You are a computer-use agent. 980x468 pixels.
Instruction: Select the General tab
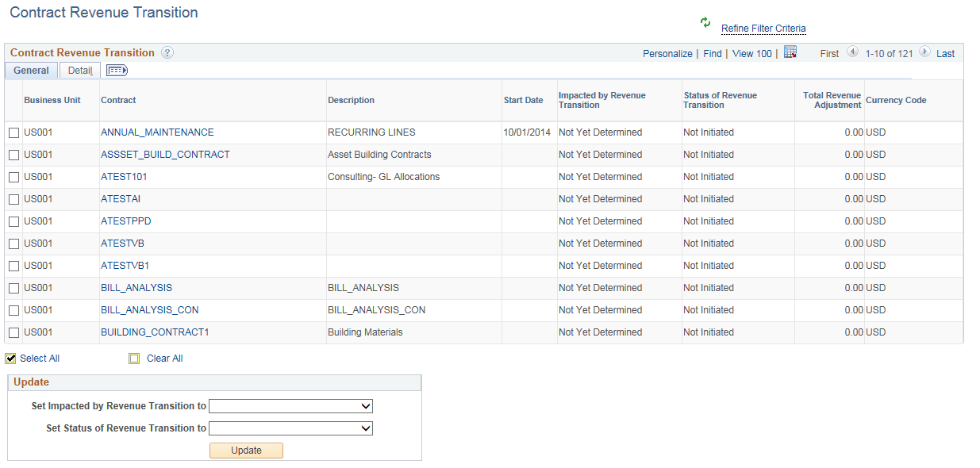(x=30, y=70)
